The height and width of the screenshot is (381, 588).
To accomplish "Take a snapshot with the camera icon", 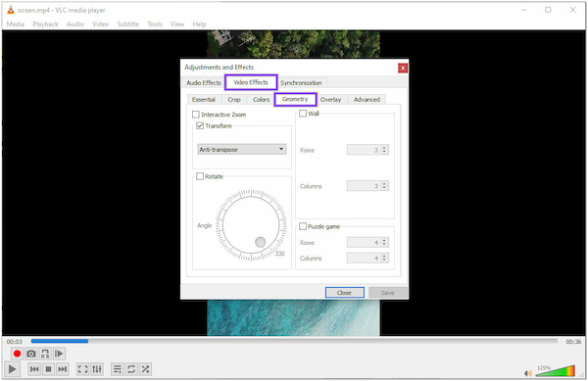I will coord(31,354).
